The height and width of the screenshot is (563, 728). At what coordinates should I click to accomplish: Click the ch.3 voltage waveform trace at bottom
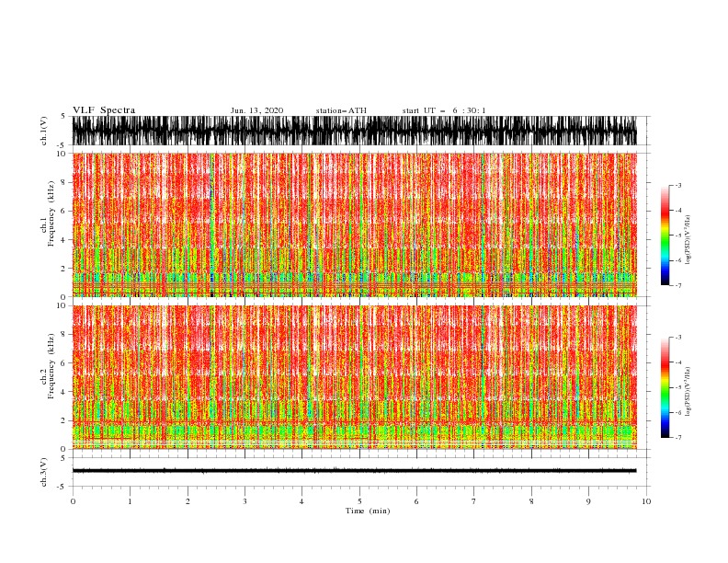[354, 471]
